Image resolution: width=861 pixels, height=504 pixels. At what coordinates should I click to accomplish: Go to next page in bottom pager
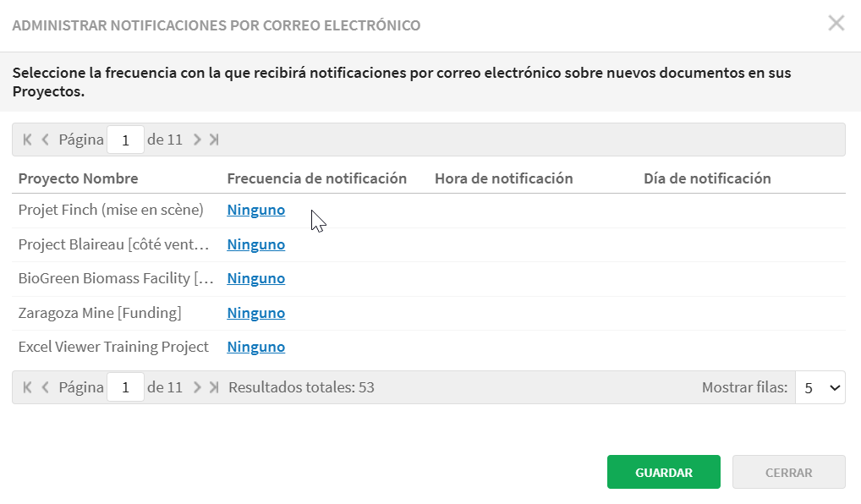coord(197,387)
